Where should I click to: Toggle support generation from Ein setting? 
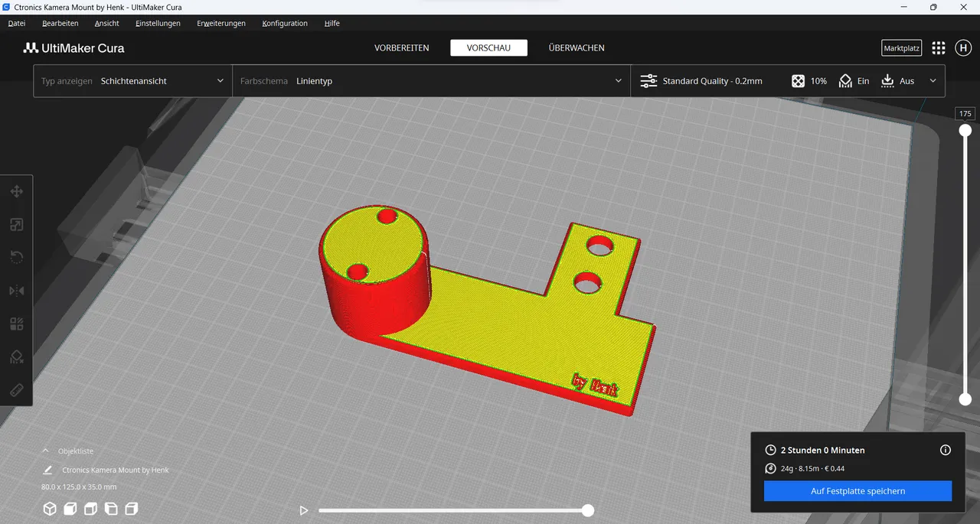click(x=852, y=80)
